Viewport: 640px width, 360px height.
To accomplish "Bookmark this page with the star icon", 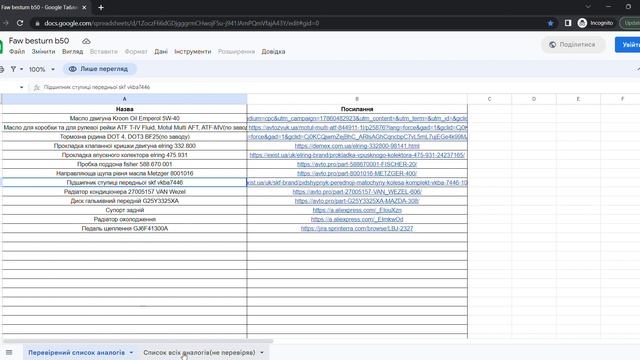I will pyautogui.click(x=550, y=23).
